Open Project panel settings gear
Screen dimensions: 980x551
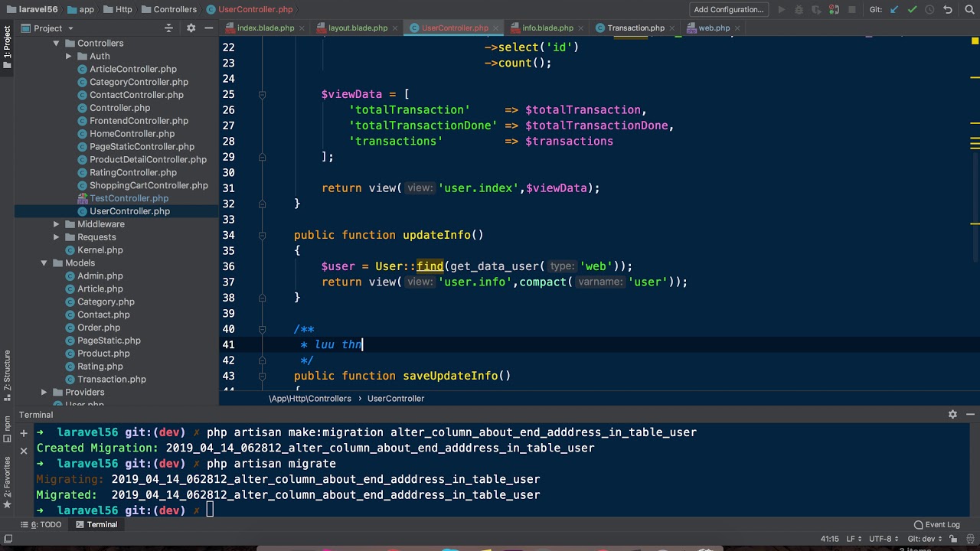(x=191, y=28)
